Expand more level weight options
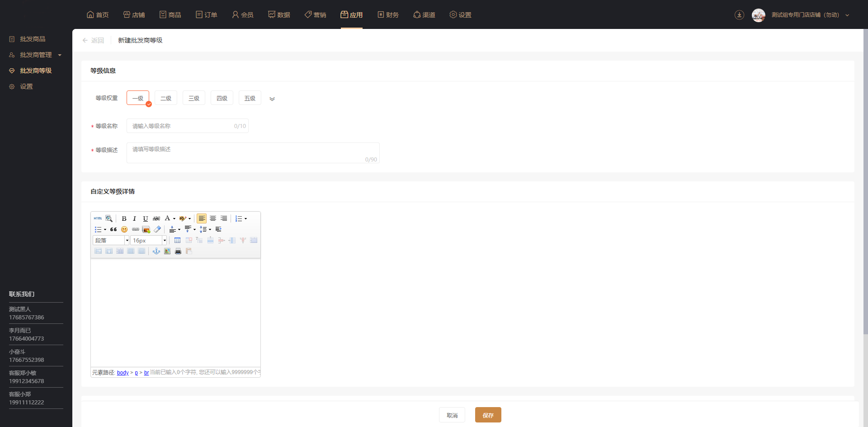This screenshot has width=868, height=427. 272,99
